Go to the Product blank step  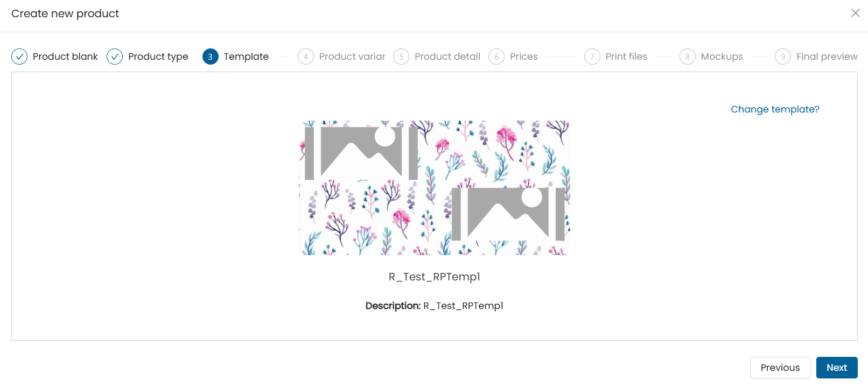tap(65, 57)
